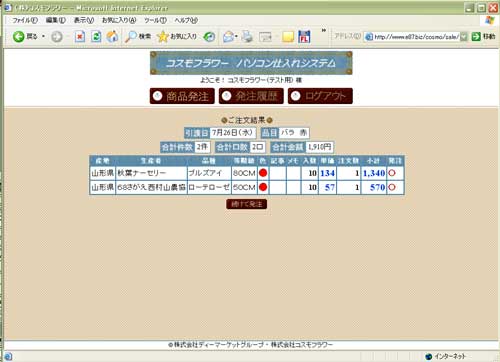Click the 商品発注 button
Screen dimensions: 500x362
182,96
